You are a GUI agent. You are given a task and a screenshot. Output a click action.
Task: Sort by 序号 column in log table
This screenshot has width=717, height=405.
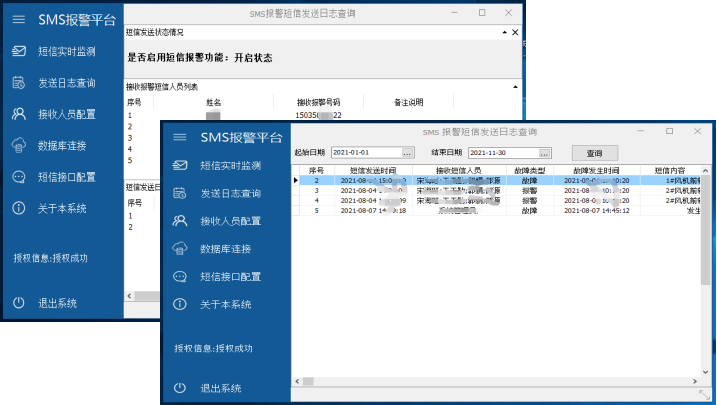tap(316, 171)
